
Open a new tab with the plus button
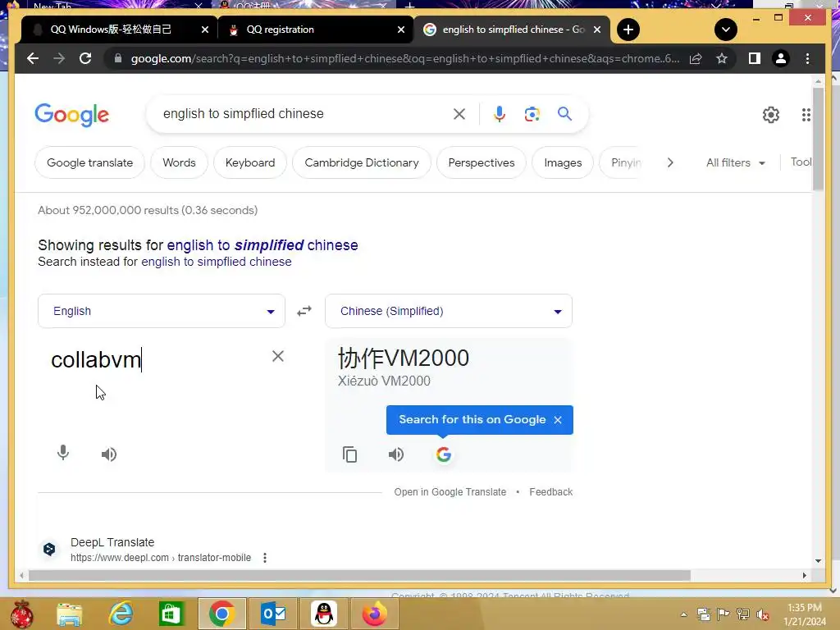(628, 30)
